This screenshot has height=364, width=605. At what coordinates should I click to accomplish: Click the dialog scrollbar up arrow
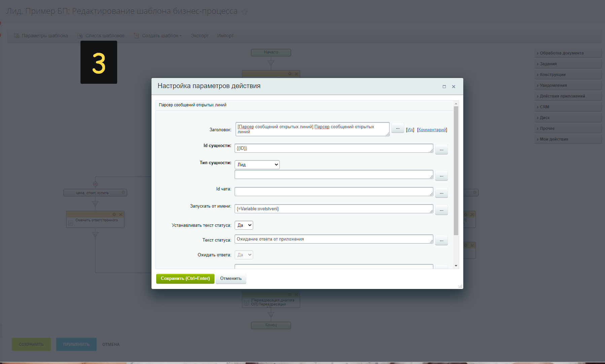coord(456,104)
